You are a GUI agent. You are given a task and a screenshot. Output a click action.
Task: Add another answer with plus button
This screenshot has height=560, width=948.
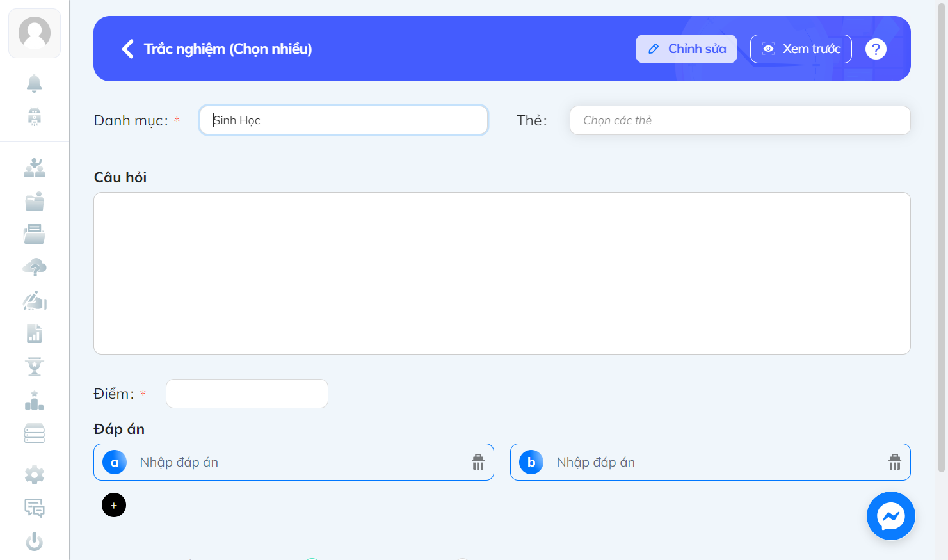coord(114,505)
